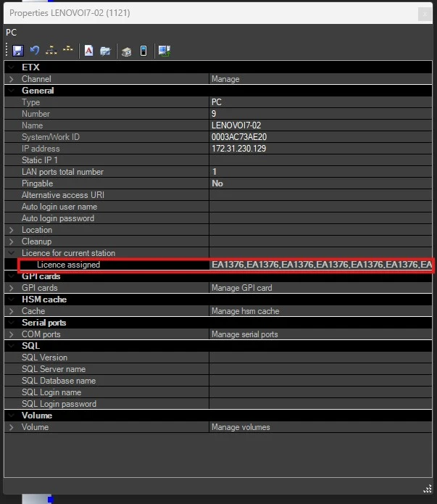Click the open folder toolbar icon
Image resolution: width=437 pixels, height=504 pixels.
point(105,51)
